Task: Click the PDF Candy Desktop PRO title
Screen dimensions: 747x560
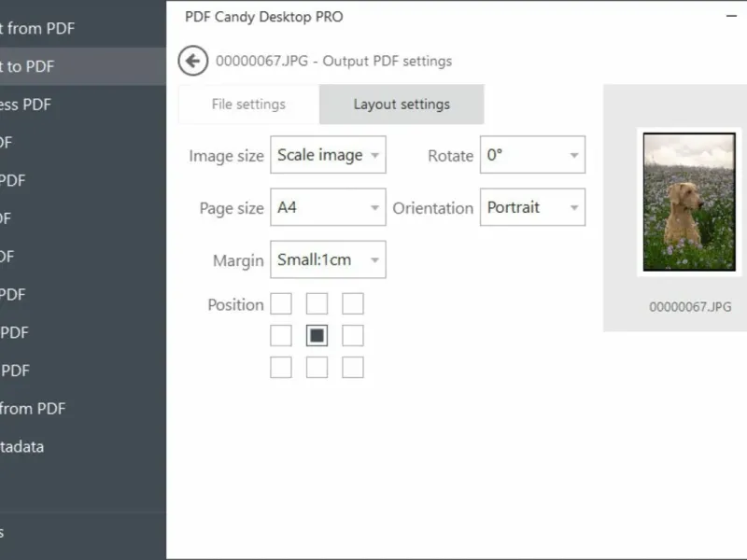Action: coord(264,17)
